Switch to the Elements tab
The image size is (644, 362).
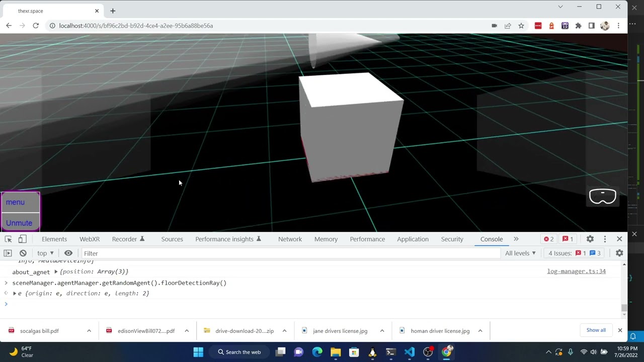pyautogui.click(x=54, y=239)
